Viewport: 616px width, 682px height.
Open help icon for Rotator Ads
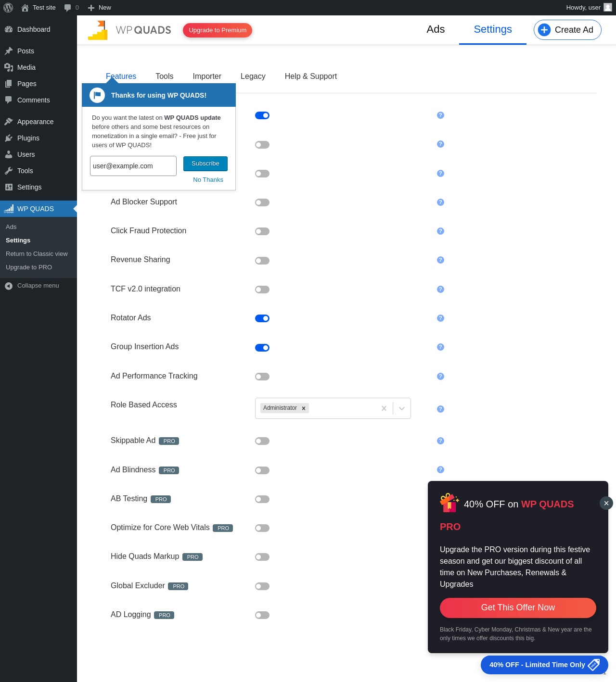pyautogui.click(x=440, y=318)
